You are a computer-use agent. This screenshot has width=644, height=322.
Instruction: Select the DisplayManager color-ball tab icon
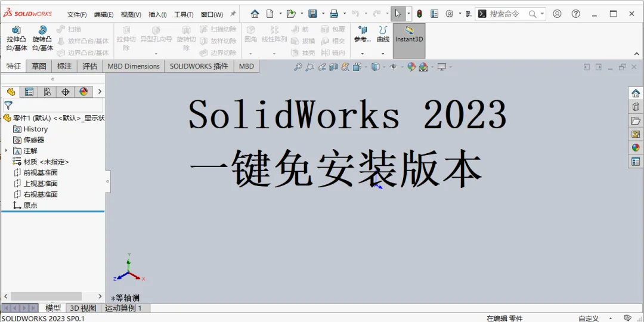[x=83, y=92]
